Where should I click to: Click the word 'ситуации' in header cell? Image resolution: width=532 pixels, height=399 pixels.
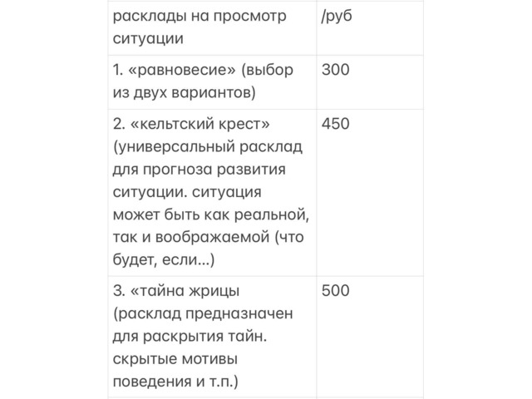[x=148, y=38]
